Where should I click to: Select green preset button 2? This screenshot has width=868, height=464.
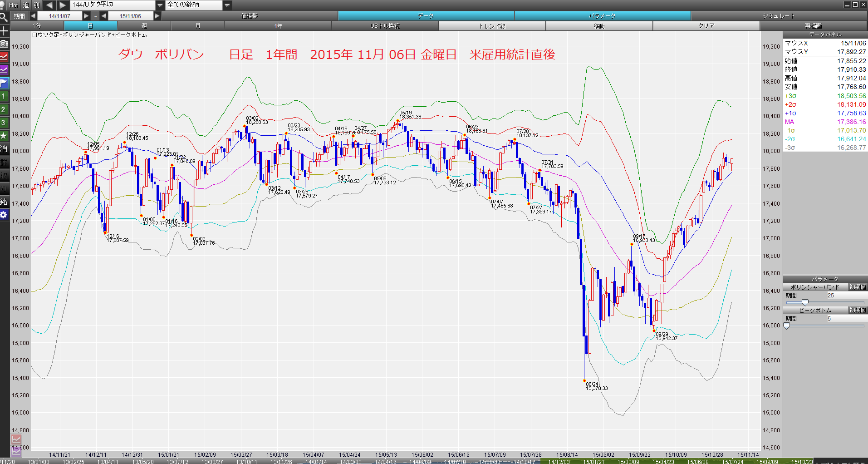click(4, 109)
